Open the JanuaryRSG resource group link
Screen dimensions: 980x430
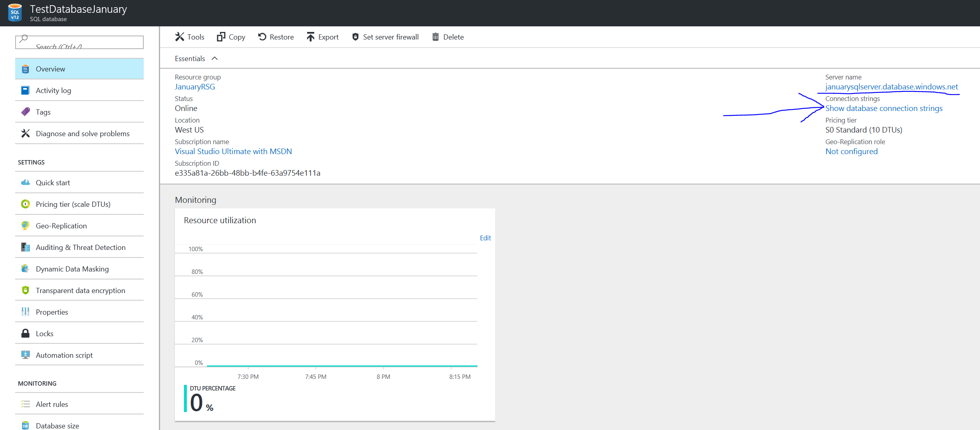[x=195, y=87]
